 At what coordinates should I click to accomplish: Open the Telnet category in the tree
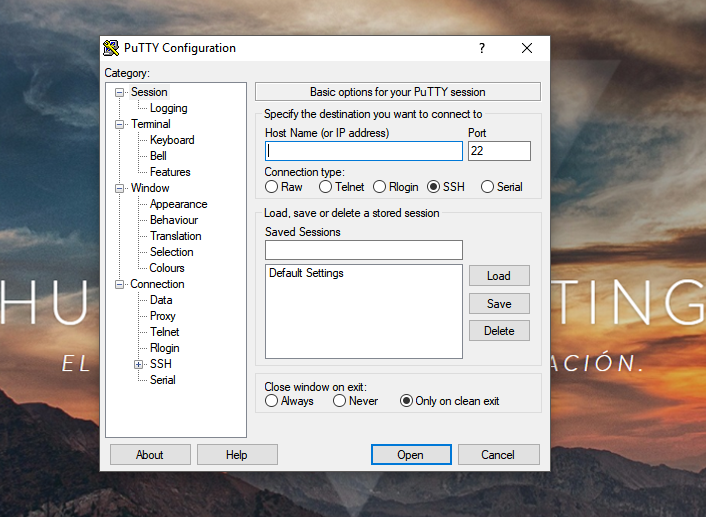[164, 332]
